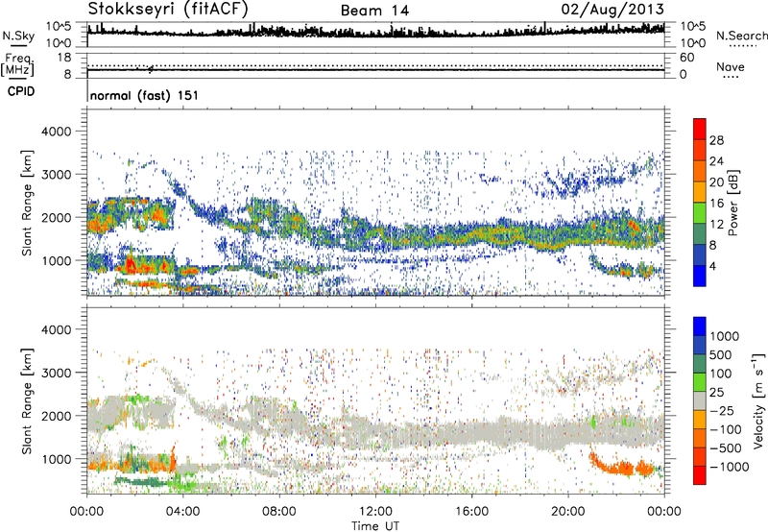Click the Power [dB] colorbar title
Screen dimensions: 768x532
(733, 203)
